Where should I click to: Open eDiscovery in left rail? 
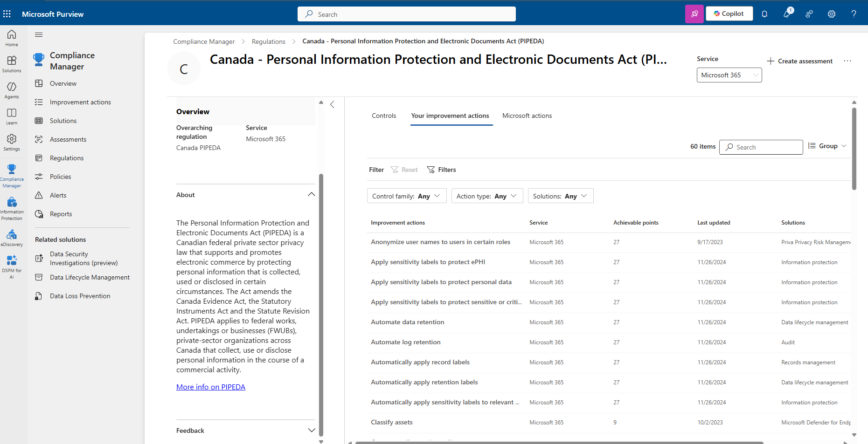coord(12,238)
